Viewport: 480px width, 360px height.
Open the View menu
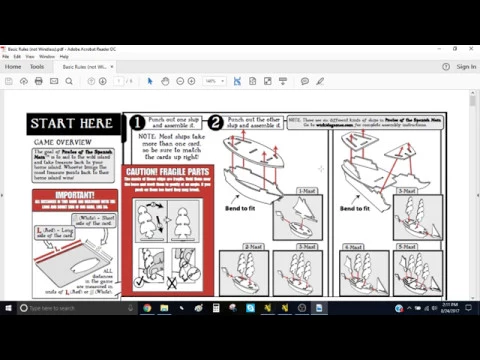pos(30,57)
